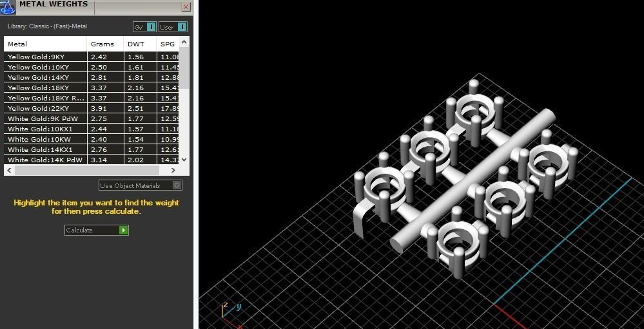
Task: Toggle the User library button
Action: click(x=173, y=27)
